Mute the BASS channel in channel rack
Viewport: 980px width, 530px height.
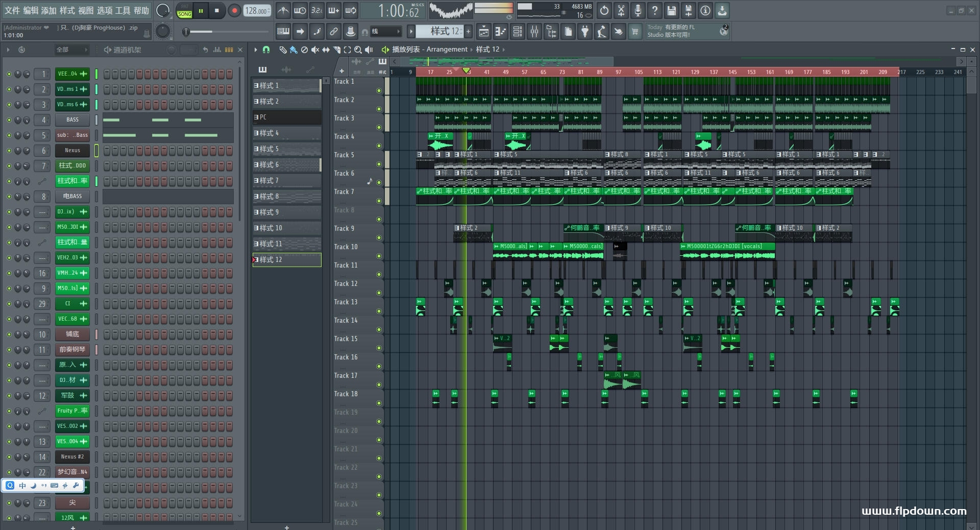[9, 120]
